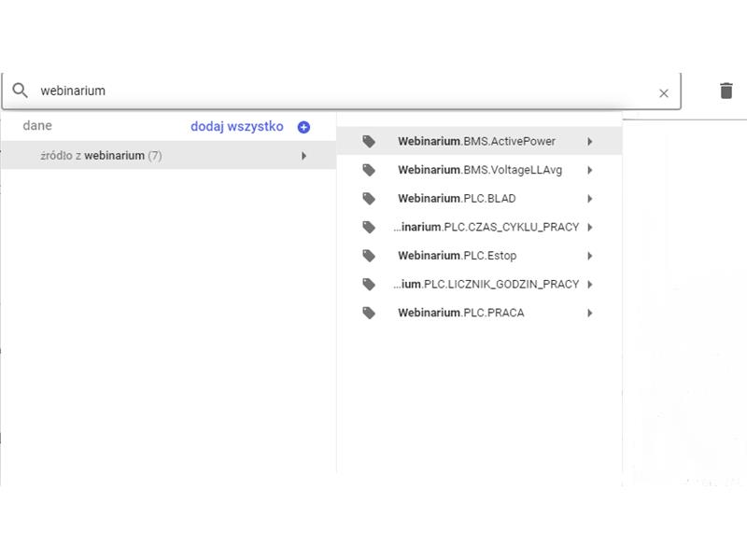Image resolution: width=747 pixels, height=560 pixels.
Task: Select Webinarium.BMS.VoltageLLAvg item
Action: coord(479,170)
